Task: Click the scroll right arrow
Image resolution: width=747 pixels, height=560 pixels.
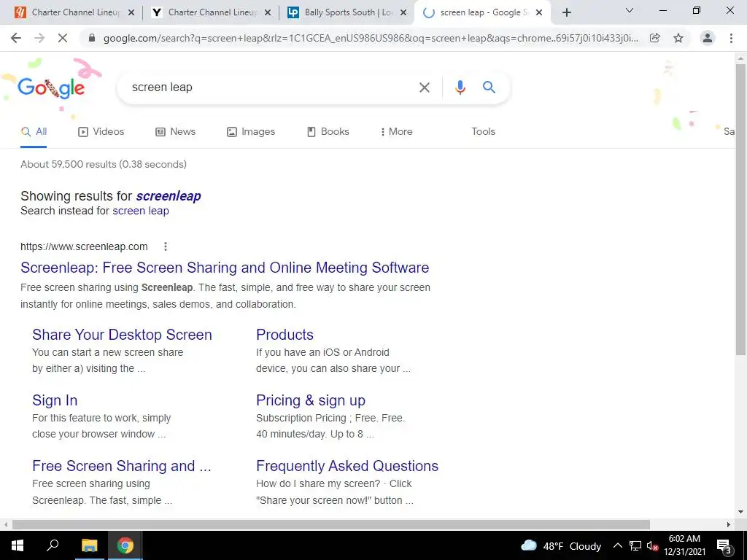Action: (x=729, y=525)
